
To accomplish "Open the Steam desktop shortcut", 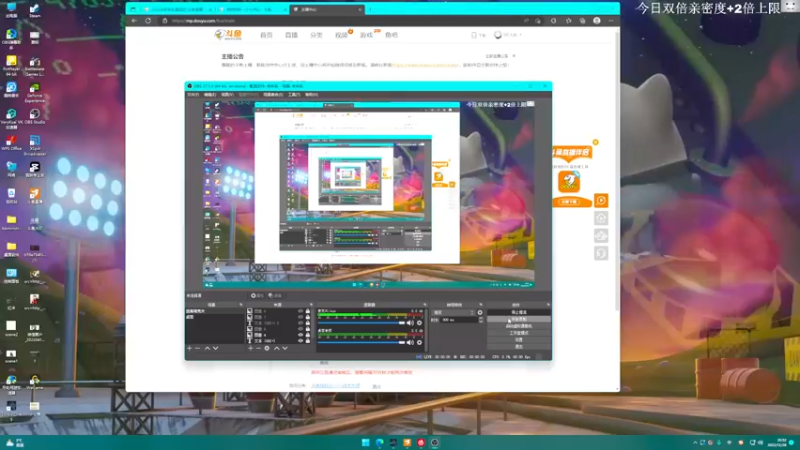I will pos(35,10).
